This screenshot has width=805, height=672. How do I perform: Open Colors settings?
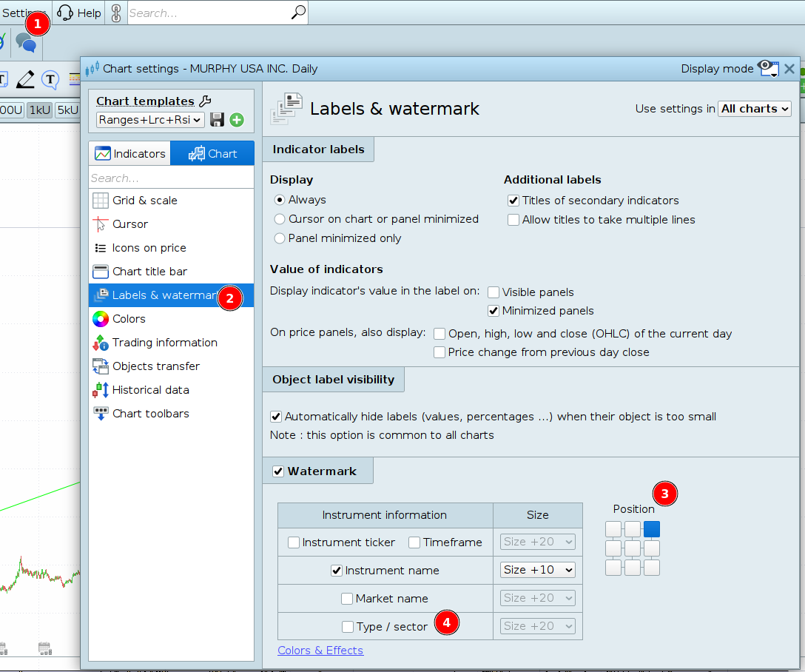(171, 319)
